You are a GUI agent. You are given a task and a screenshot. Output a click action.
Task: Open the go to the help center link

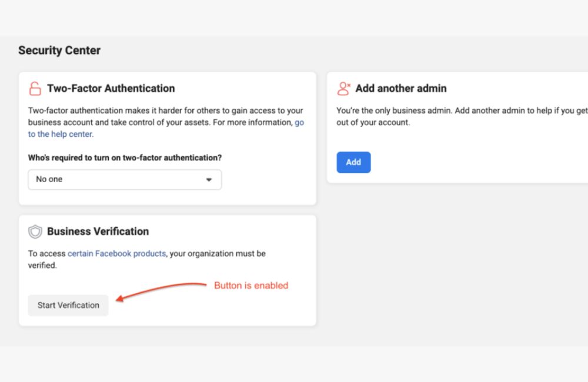(61, 134)
